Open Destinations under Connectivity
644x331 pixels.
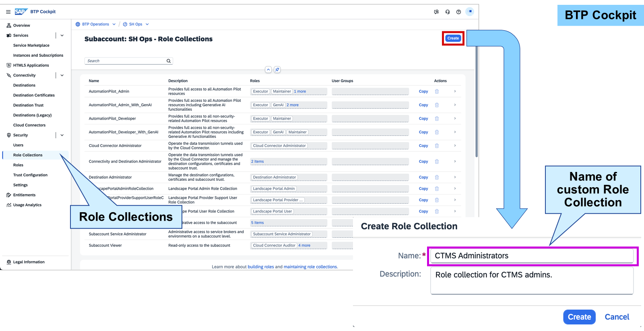click(x=24, y=85)
